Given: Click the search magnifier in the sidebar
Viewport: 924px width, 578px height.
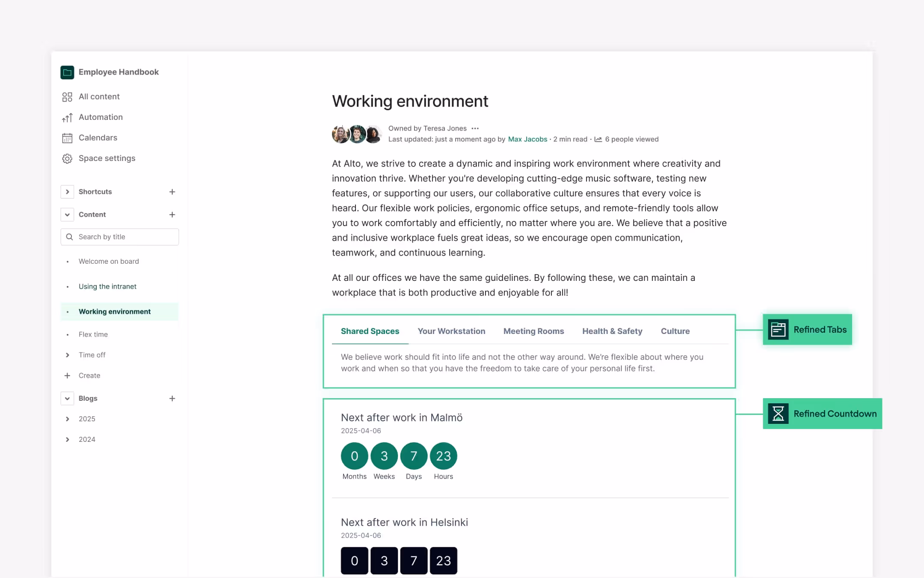Looking at the screenshot, I should (x=70, y=237).
